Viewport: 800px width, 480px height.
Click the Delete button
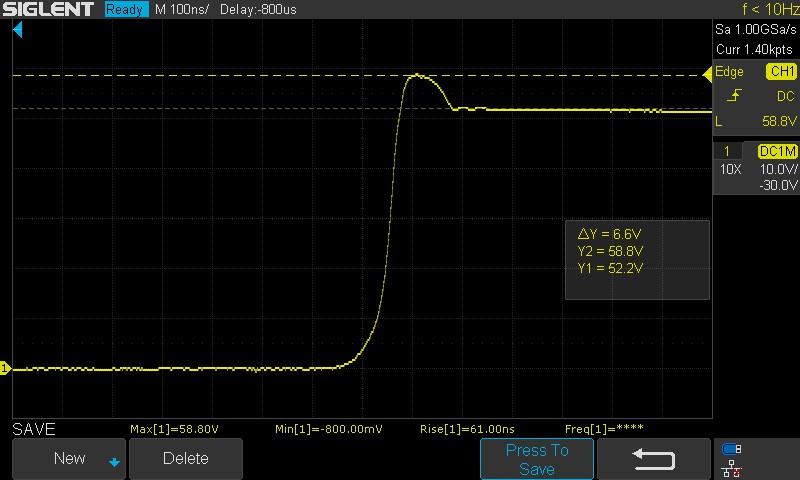point(186,459)
